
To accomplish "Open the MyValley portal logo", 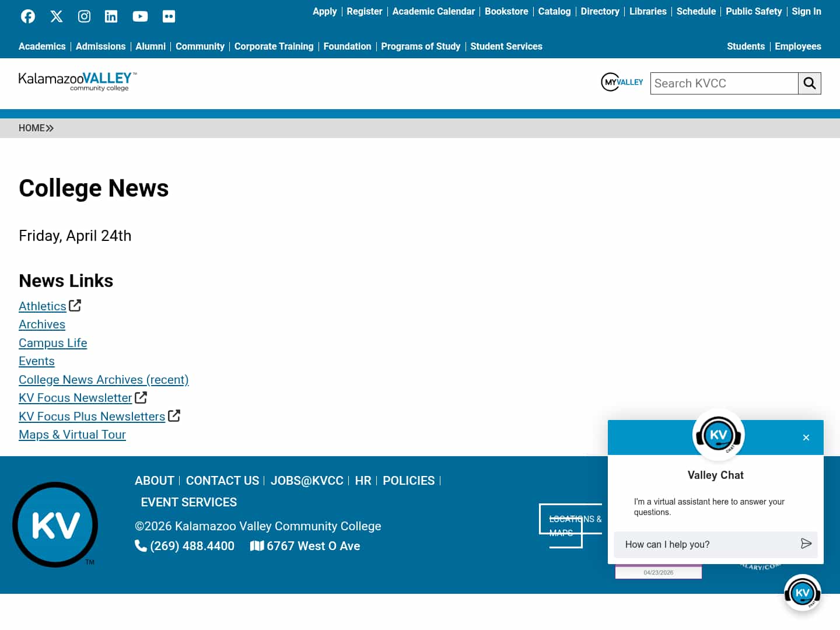I will [622, 82].
